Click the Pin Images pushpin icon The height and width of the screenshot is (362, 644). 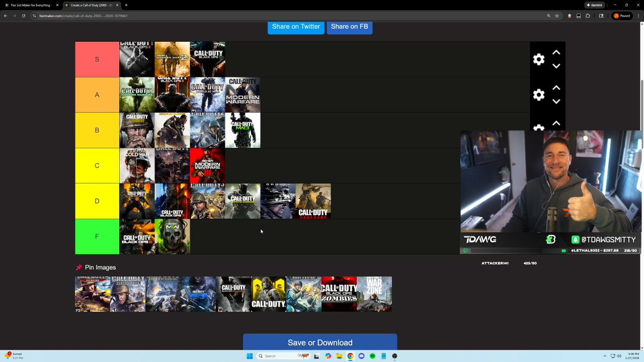(79, 267)
